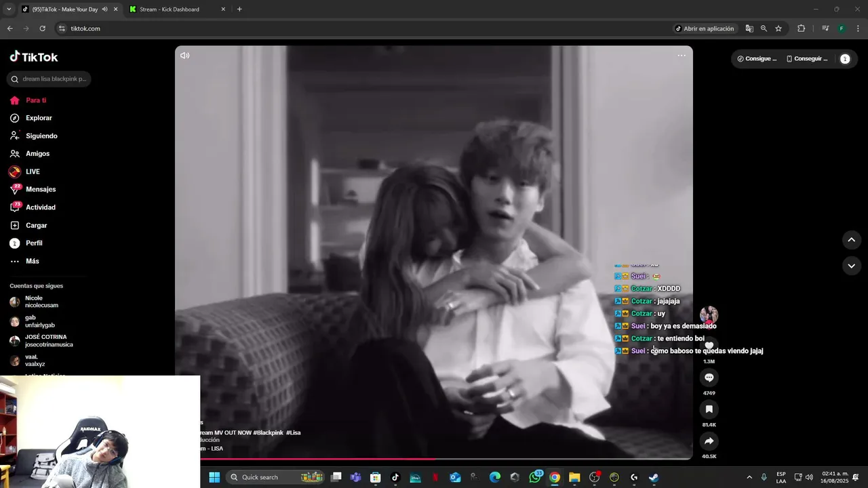Open the Chrome zoom control icon
Image resolution: width=868 pixels, height=488 pixels.
[x=764, y=28]
